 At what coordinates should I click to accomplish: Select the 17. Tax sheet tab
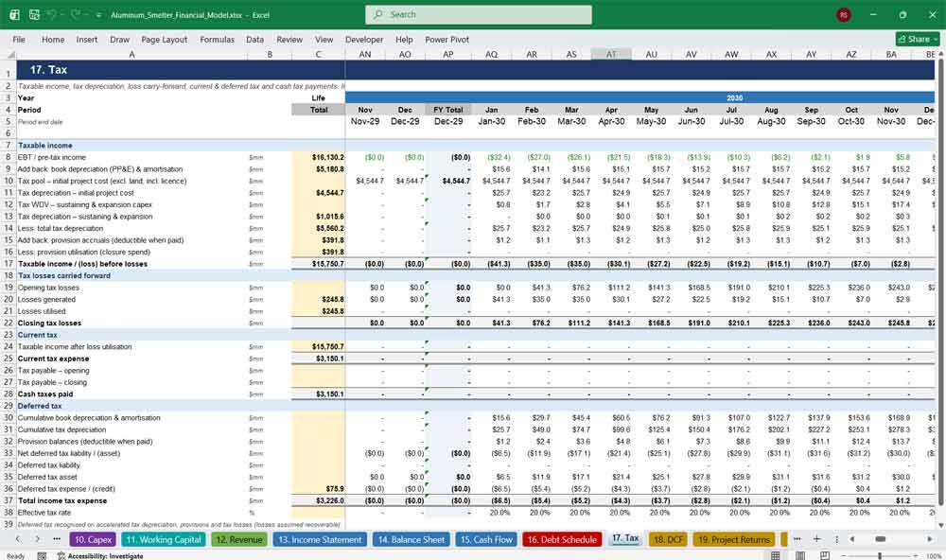coord(625,538)
